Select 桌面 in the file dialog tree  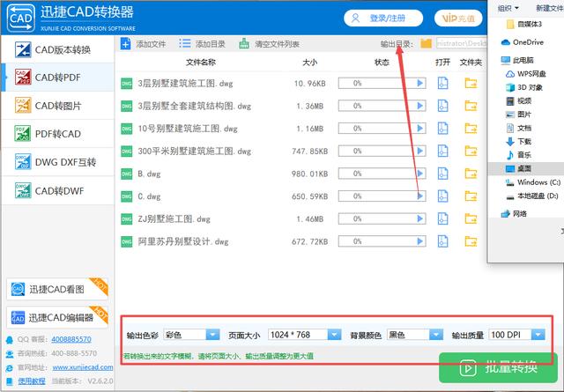(x=524, y=168)
